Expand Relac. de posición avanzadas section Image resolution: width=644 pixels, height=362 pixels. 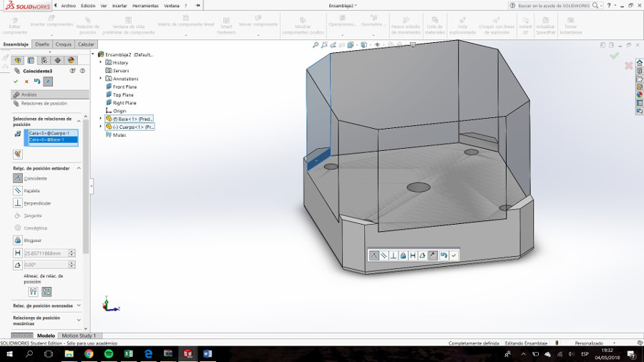[79, 305]
